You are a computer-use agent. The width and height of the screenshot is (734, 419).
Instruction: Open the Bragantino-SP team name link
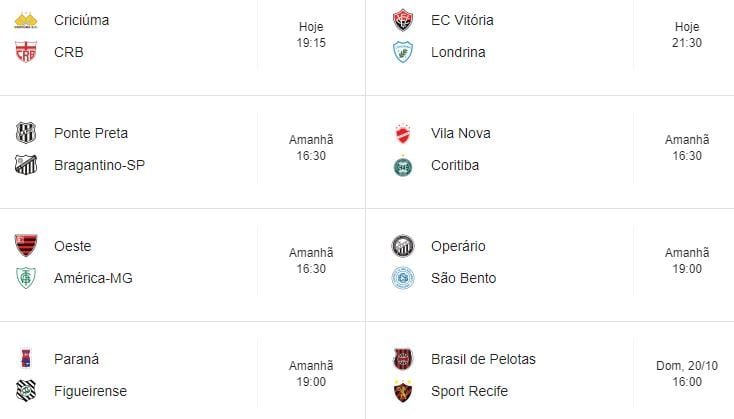tap(99, 165)
